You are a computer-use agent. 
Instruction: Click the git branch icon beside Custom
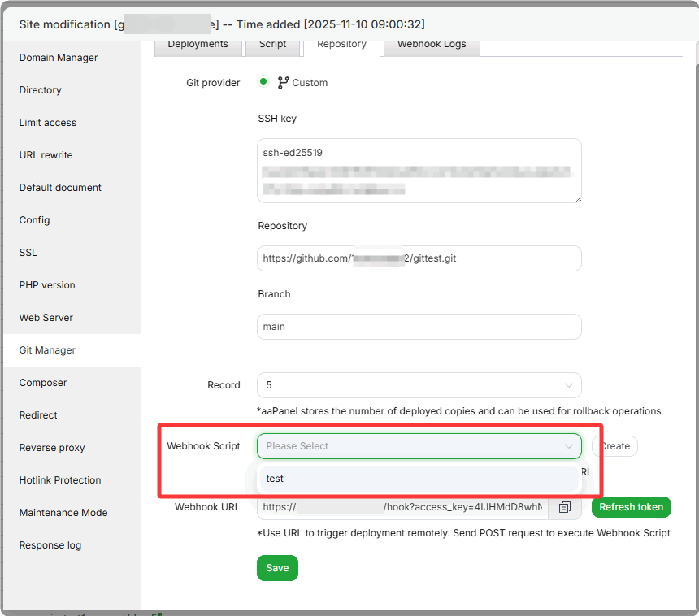click(x=283, y=82)
